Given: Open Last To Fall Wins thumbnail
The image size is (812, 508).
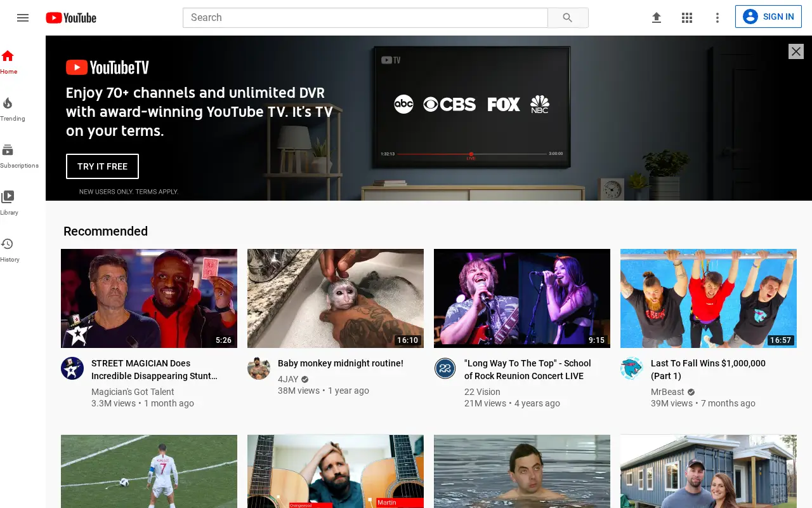Looking at the screenshot, I should [x=709, y=298].
